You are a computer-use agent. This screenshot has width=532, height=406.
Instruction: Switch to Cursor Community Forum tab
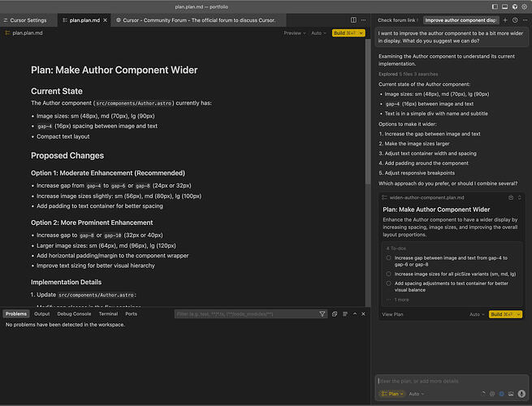198,20
